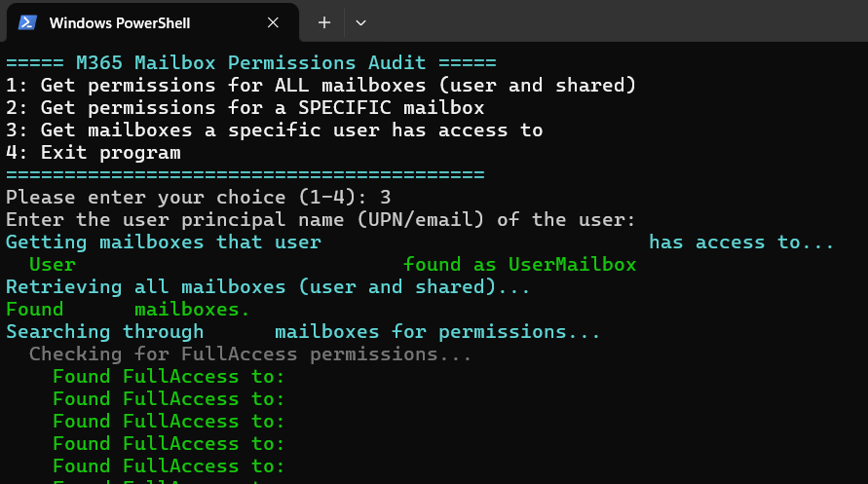This screenshot has width=868, height=484.
Task: Click the choice prompt line showing 3
Action: (x=198, y=197)
